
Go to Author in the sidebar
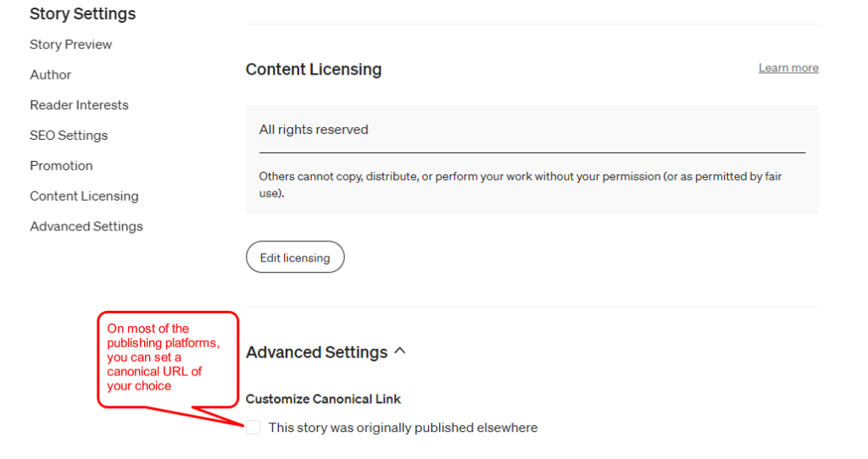tap(51, 75)
